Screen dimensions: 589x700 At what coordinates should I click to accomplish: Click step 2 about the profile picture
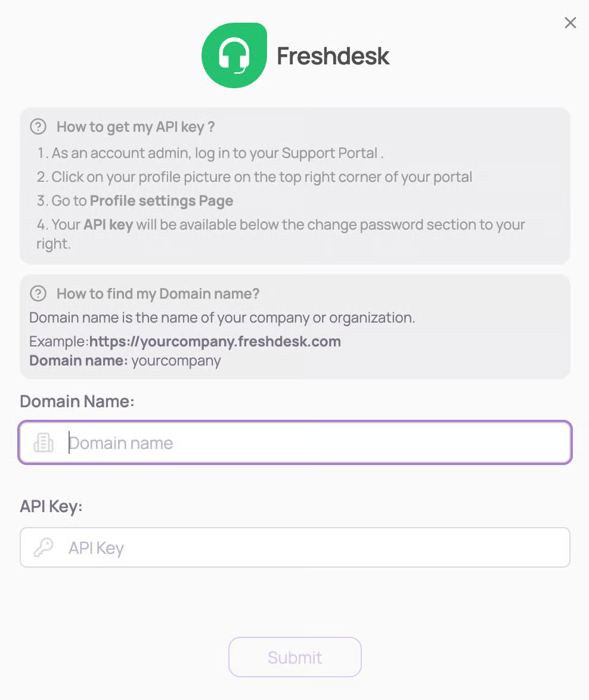tap(255, 177)
